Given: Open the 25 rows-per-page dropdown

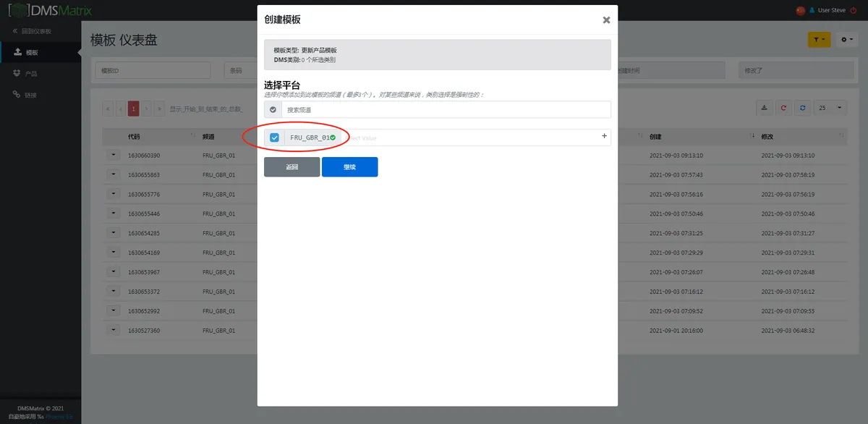Looking at the screenshot, I should [x=830, y=108].
